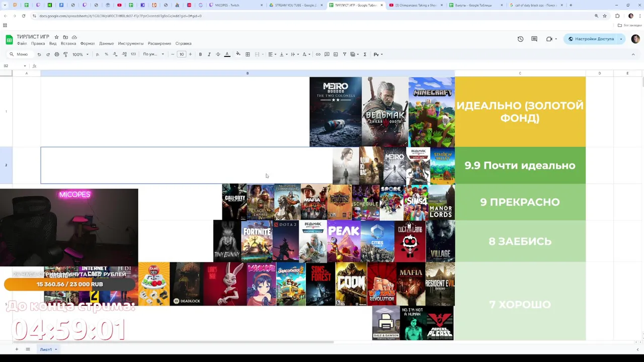Screen dimensions: 644x362
Task: Open the Google account avatar
Action: pyautogui.click(x=635, y=39)
